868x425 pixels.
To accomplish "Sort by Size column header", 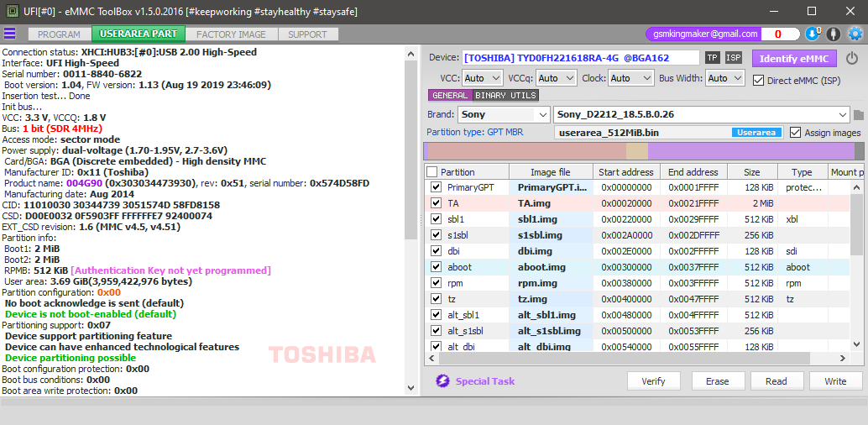I will click(x=752, y=172).
